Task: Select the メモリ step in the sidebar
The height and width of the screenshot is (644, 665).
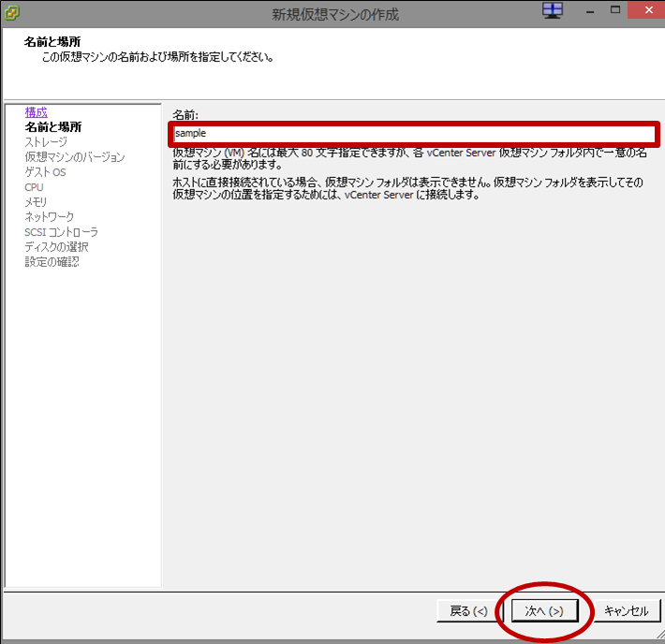Action: [36, 202]
